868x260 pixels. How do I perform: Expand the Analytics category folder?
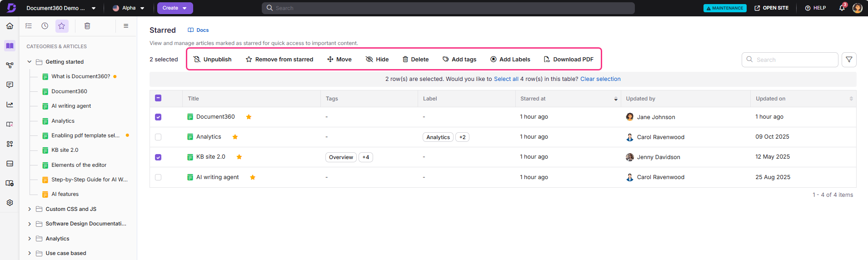30,239
